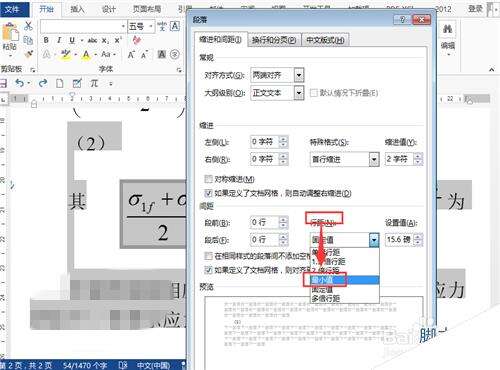The width and height of the screenshot is (500, 370).
Task: Pick yellow text highlight color
Action: (65, 55)
